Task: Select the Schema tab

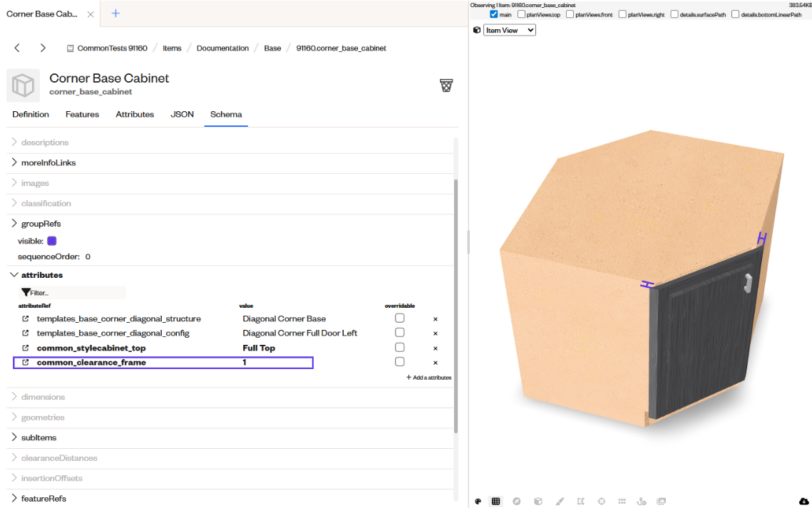Action: [226, 114]
